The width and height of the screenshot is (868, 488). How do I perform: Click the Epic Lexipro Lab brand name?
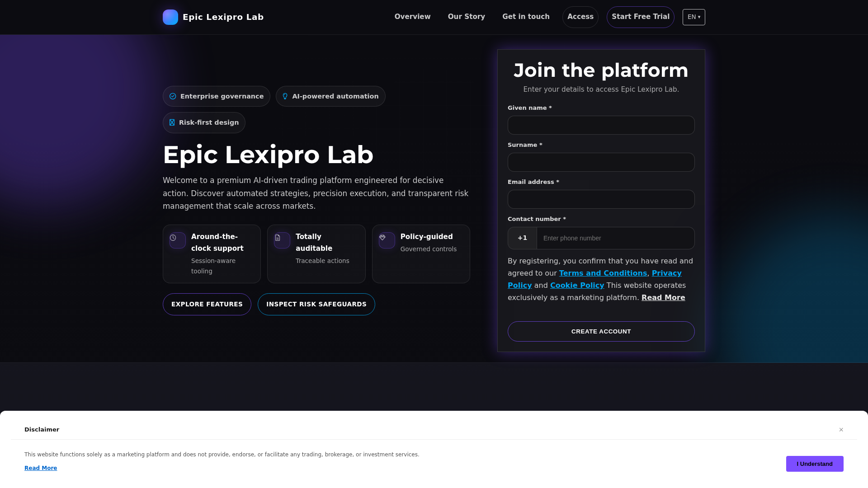pyautogui.click(x=223, y=17)
